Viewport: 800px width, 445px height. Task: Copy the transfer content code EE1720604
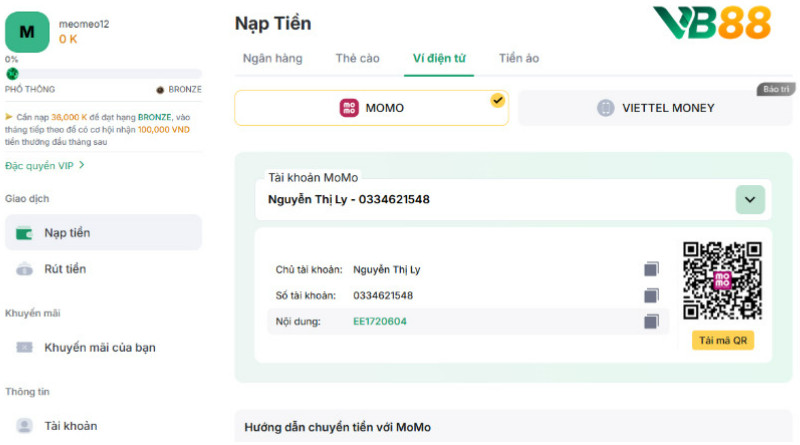tap(651, 321)
